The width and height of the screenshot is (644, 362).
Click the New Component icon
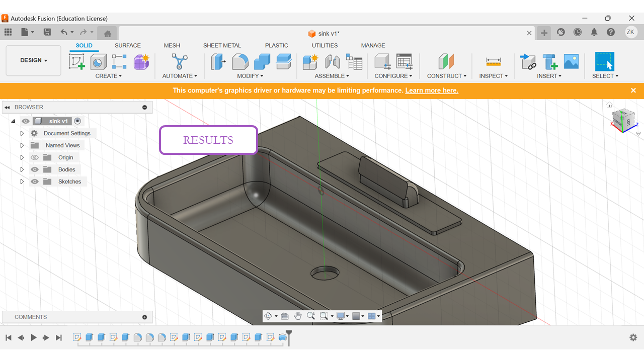[310, 62]
